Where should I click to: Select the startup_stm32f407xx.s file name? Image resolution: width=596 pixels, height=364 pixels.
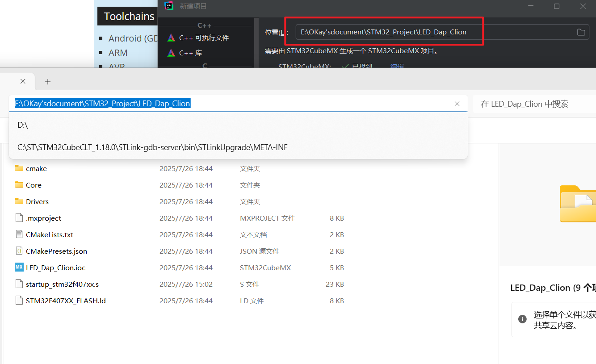point(62,284)
